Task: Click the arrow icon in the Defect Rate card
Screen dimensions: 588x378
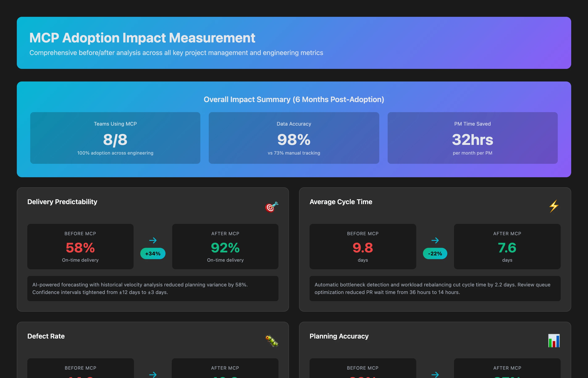Action: tap(153, 375)
